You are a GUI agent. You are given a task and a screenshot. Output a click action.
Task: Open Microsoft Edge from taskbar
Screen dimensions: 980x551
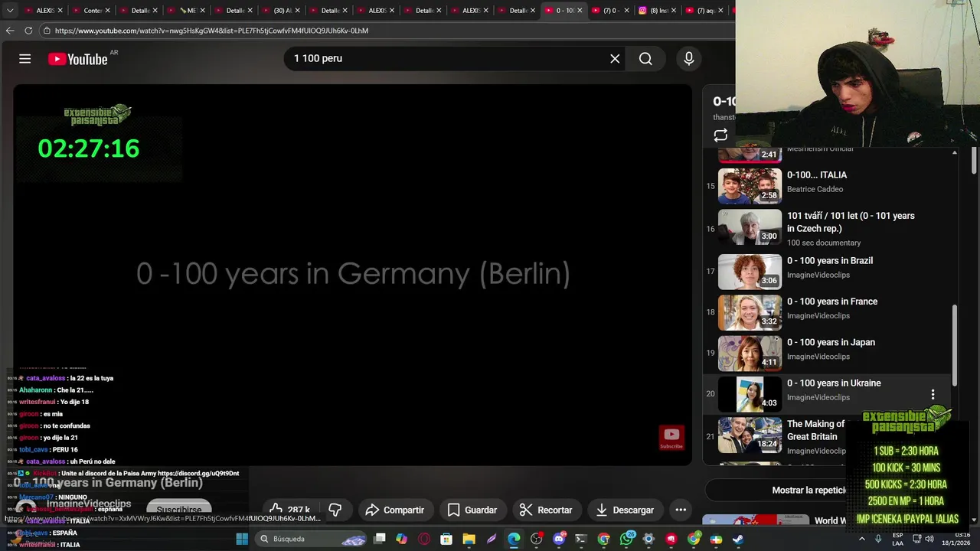coord(514,539)
